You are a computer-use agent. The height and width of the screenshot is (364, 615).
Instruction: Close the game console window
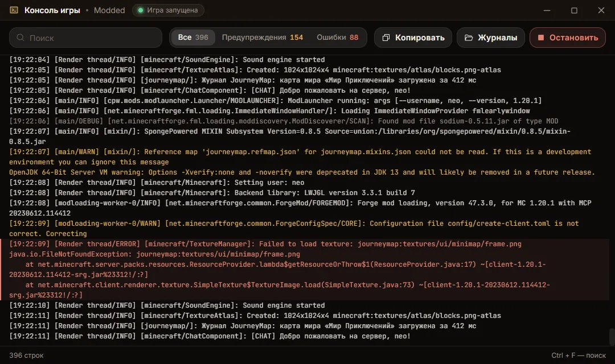pos(601,10)
